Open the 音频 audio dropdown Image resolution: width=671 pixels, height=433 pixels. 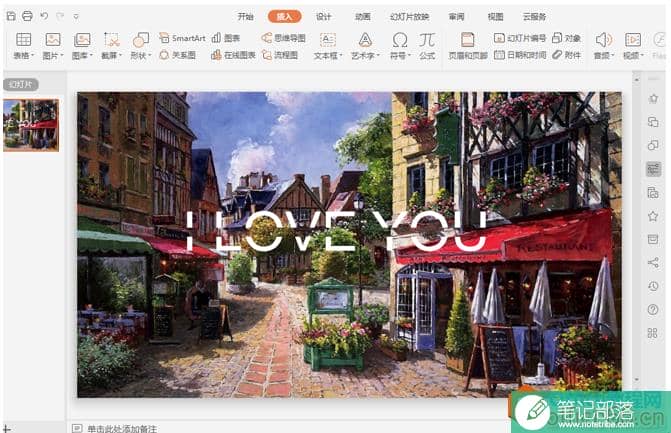[x=604, y=46]
